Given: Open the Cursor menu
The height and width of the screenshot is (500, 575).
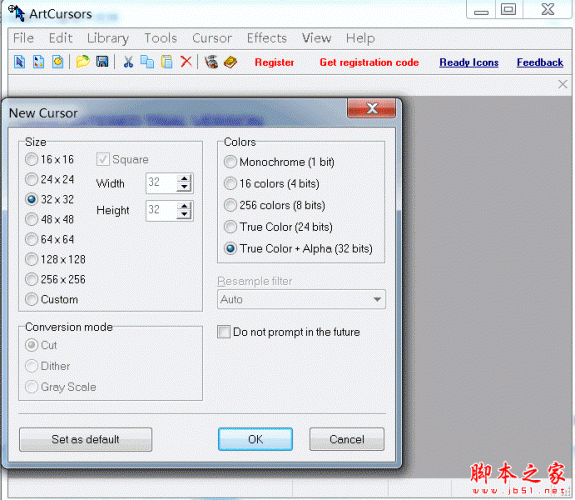Looking at the screenshot, I should [212, 38].
